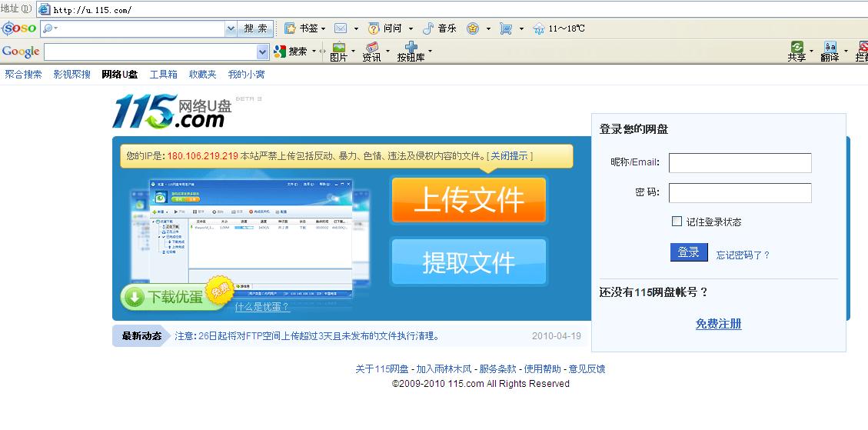Click the 共享 share toolbar icon

click(797, 48)
